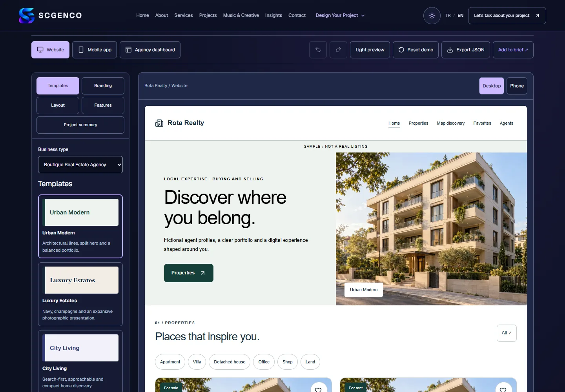Image resolution: width=565 pixels, height=392 pixels.
Task: Expand Design Your Project menu
Action: click(340, 16)
